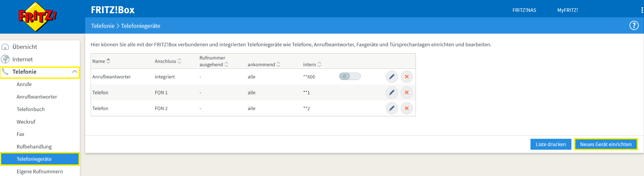This screenshot has height=176, width=644.
Task: Delete the FON 2 telephone entry
Action: click(407, 108)
